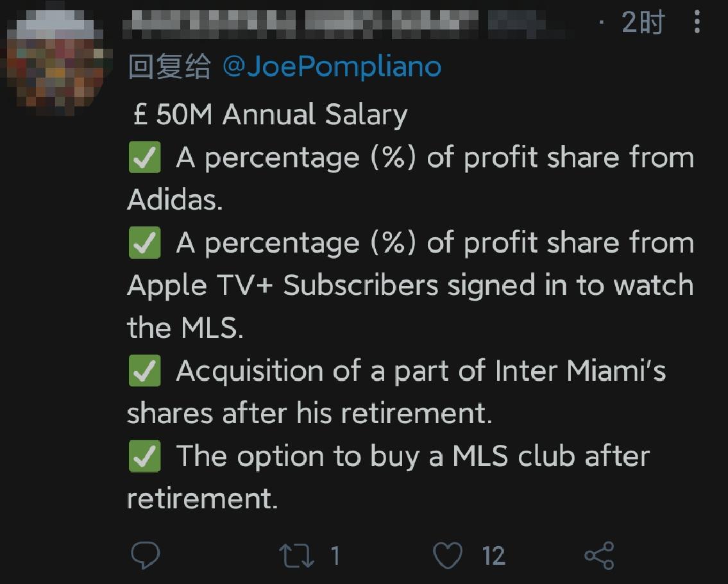Click the reply speech bubble icon
Image resolution: width=728 pixels, height=584 pixels.
coord(145,555)
